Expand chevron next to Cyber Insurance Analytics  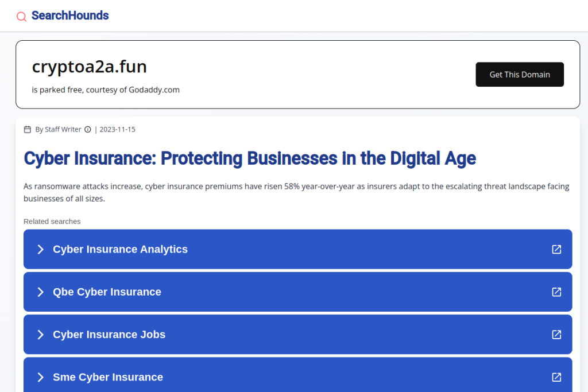[x=40, y=249]
